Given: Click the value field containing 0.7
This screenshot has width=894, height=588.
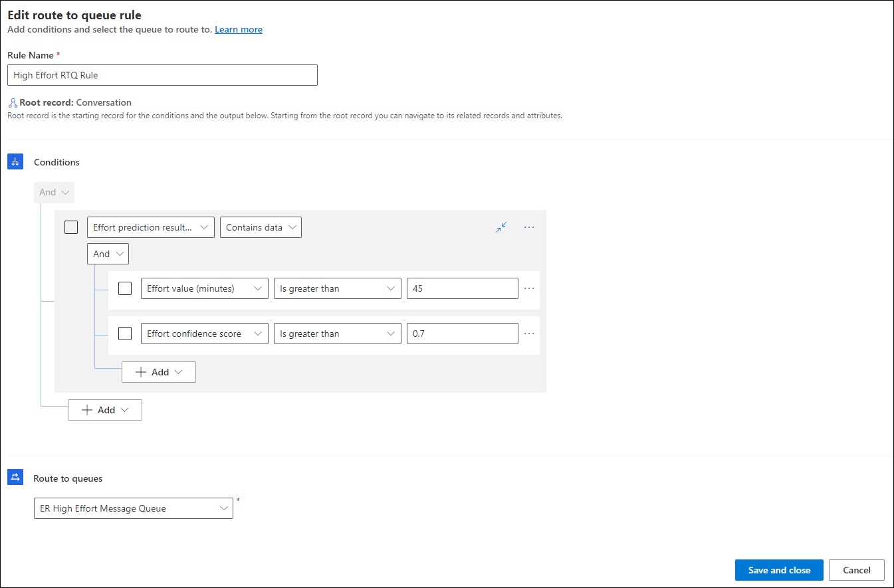Looking at the screenshot, I should click(463, 334).
